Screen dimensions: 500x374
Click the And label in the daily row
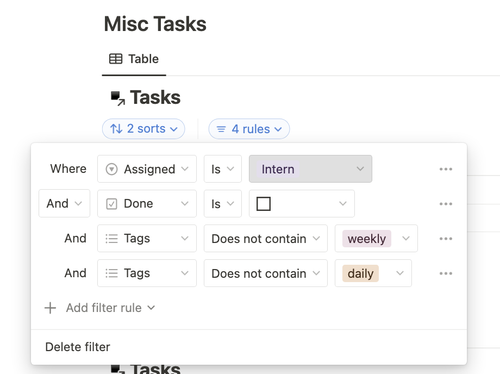[x=75, y=273]
